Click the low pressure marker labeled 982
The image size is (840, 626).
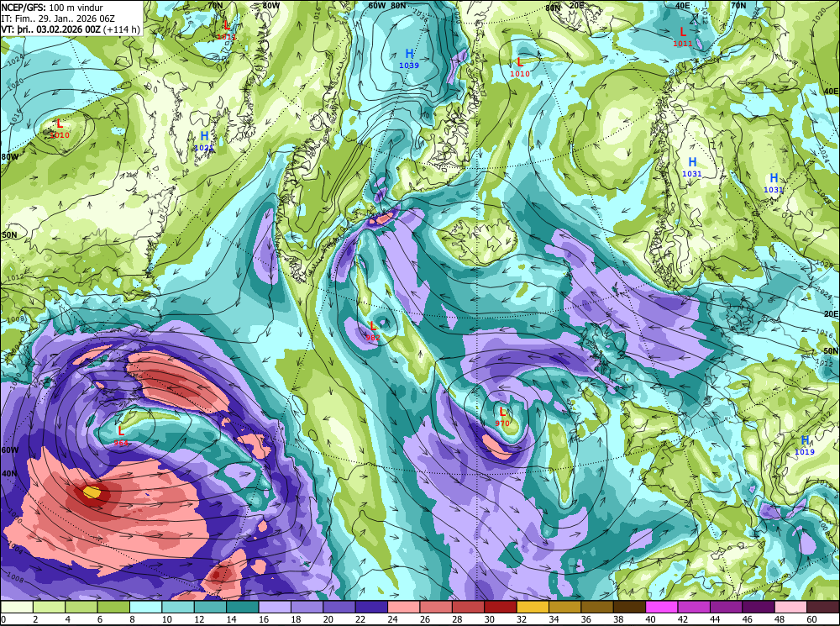point(373,331)
